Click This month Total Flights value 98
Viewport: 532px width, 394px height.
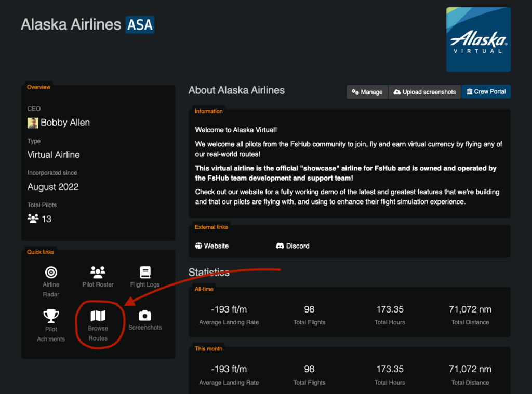coord(309,369)
